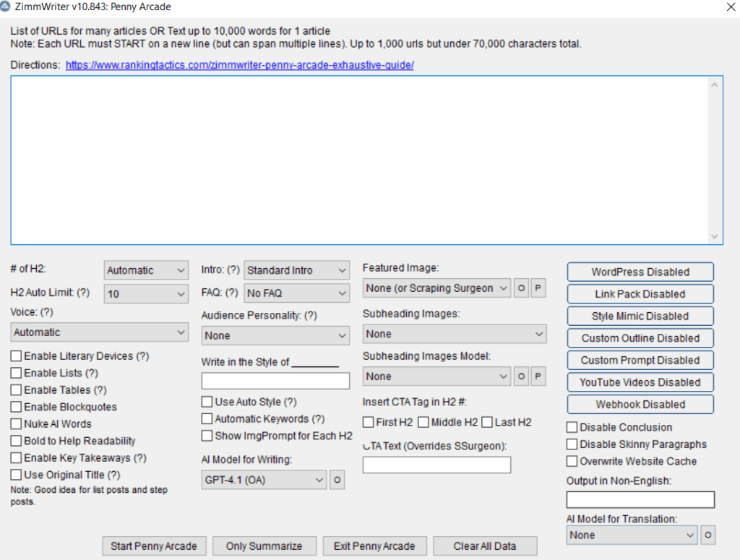Toggle the Enable Blockquotes checkbox
740x560 pixels.
pyautogui.click(x=16, y=408)
